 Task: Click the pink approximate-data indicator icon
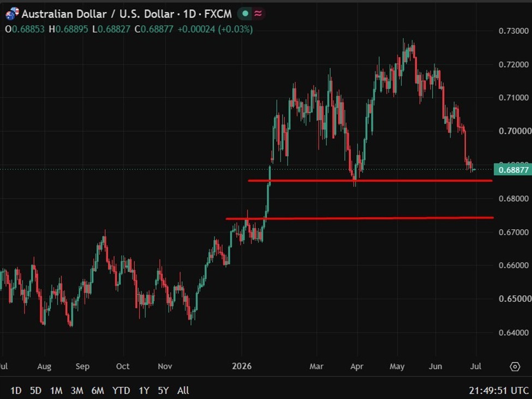point(258,14)
